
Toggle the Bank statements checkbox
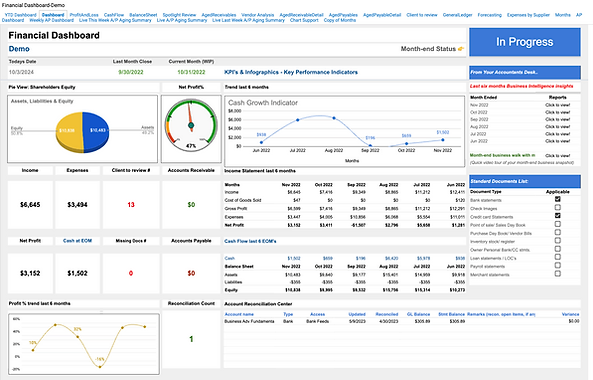point(557,199)
